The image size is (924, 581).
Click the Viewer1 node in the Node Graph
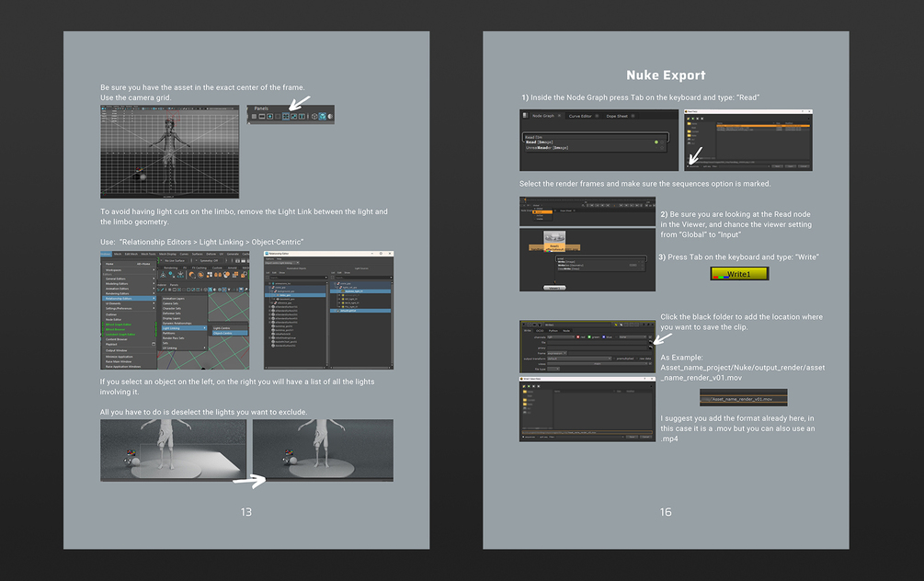pyautogui.click(x=554, y=288)
